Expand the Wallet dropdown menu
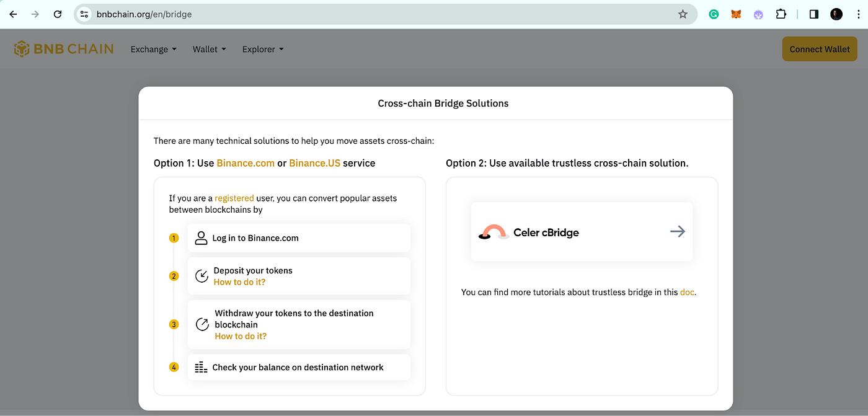 tap(210, 49)
